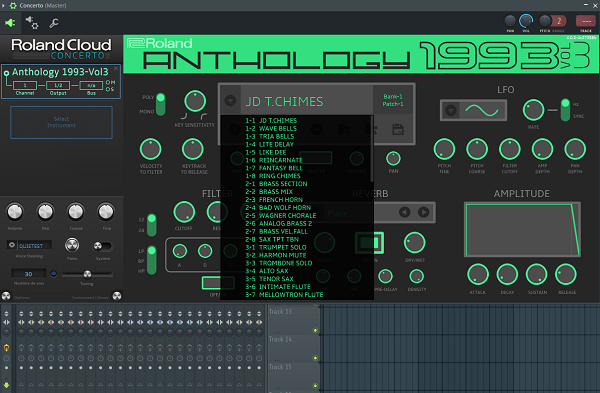Open the Voice Stealing QUIETEST dropdown
The width and height of the screenshot is (600, 393).
click(x=29, y=245)
